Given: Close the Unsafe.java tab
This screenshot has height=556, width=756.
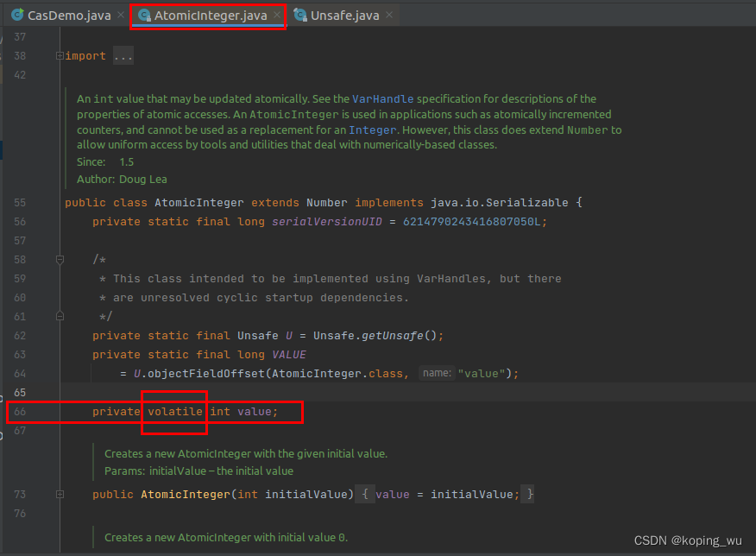Looking at the screenshot, I should 389,15.
